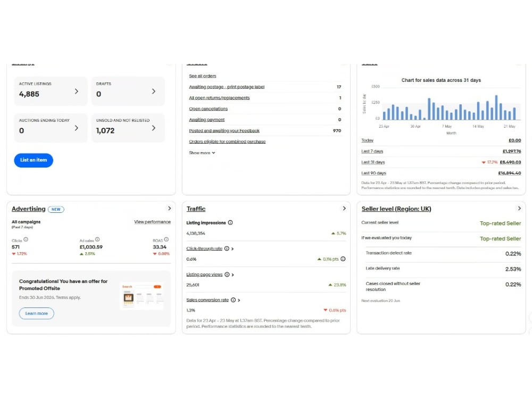Open Sales conversion rate link
532x399 pixels.
(207, 300)
